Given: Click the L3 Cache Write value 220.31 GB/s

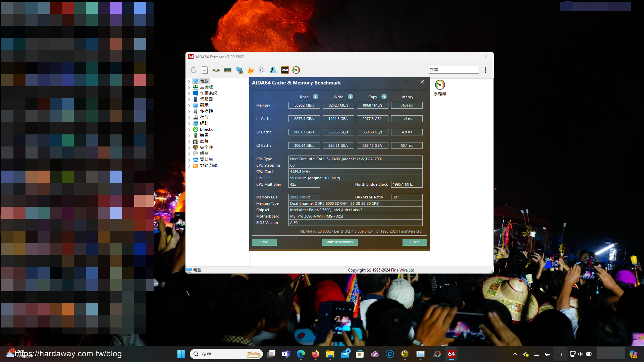Looking at the screenshot, I should (x=338, y=145).
